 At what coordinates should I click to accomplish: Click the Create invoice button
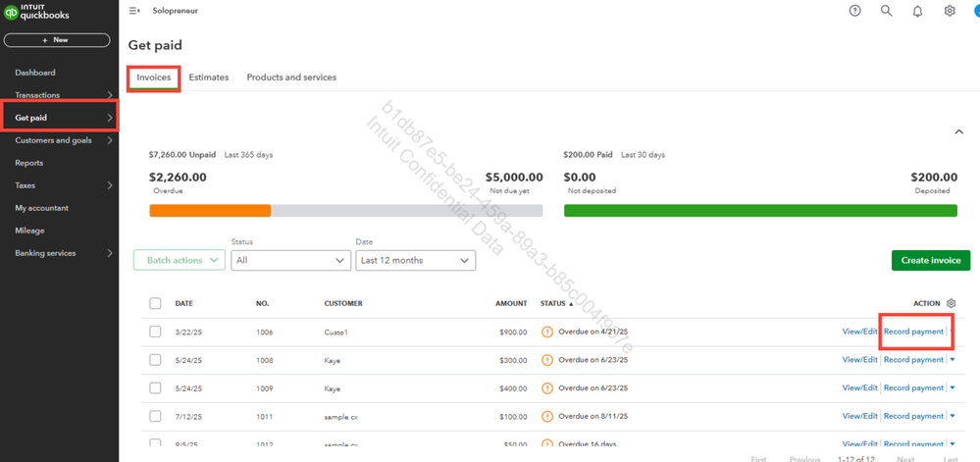[931, 260]
